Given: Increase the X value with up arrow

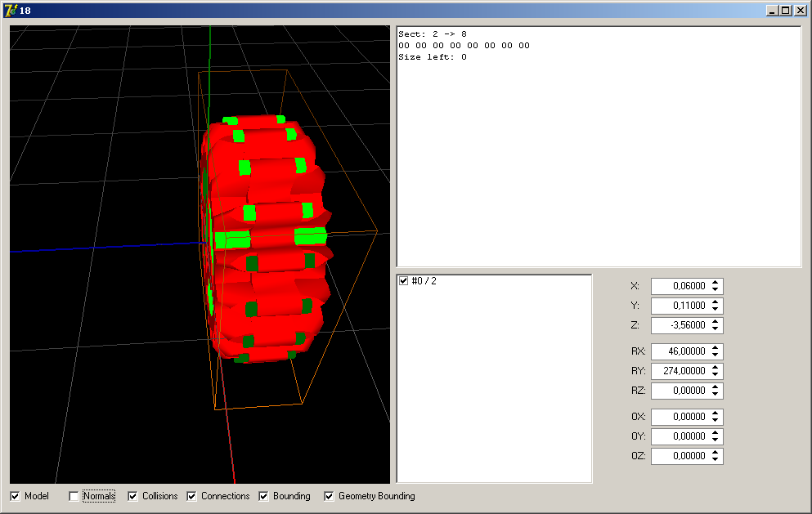Looking at the screenshot, I should tap(716, 283).
